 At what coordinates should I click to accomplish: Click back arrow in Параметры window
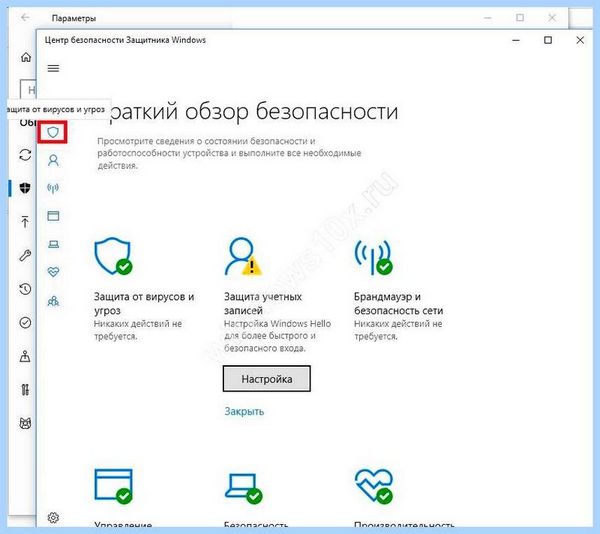25,17
